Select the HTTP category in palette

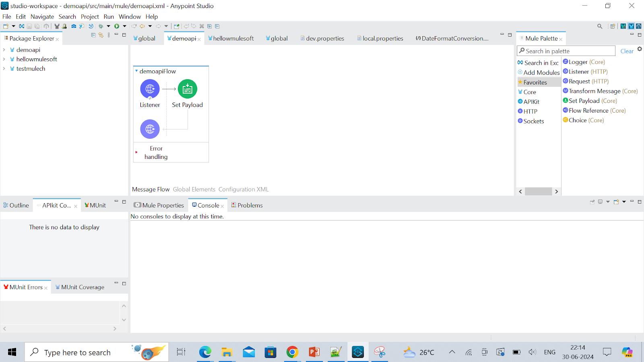click(528, 111)
